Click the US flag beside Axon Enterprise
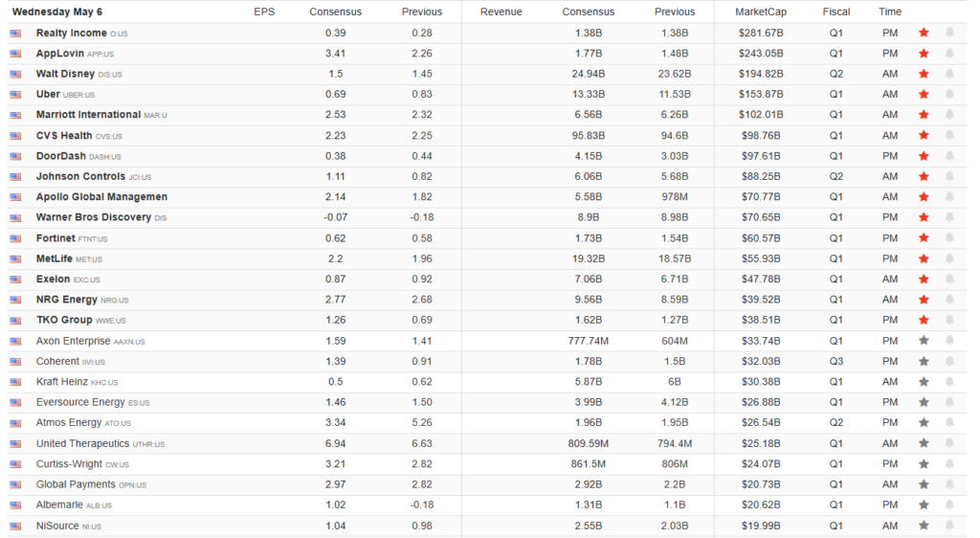The width and height of the screenshot is (980, 538). click(15, 341)
